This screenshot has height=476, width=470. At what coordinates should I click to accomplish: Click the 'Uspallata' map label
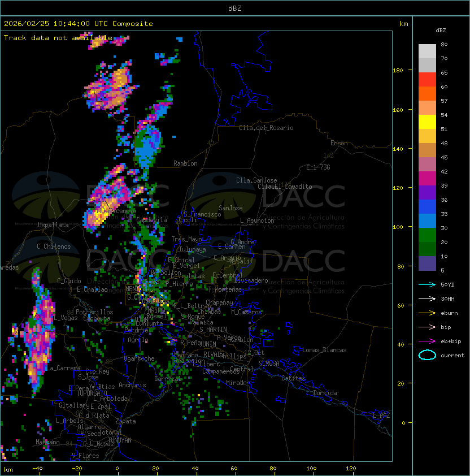(x=53, y=225)
